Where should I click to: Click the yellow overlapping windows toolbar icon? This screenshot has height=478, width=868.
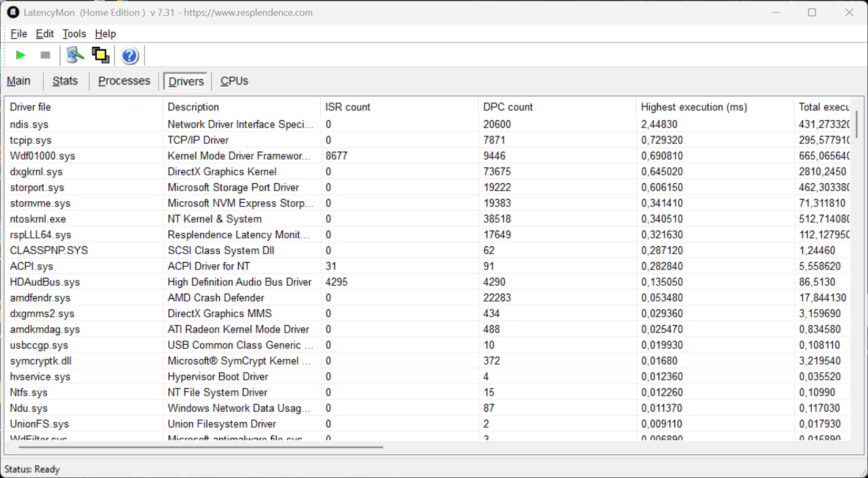(x=100, y=55)
